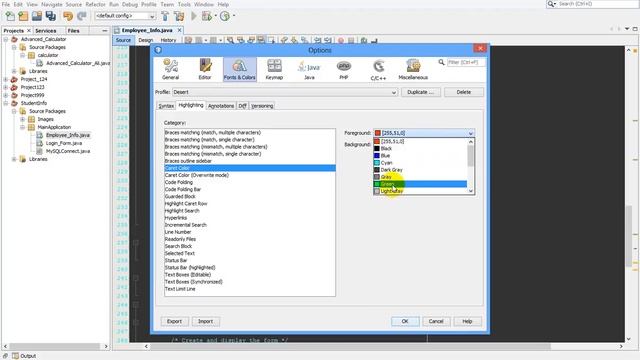
Task: Select the Fonts & Colors category
Action: click(240, 69)
